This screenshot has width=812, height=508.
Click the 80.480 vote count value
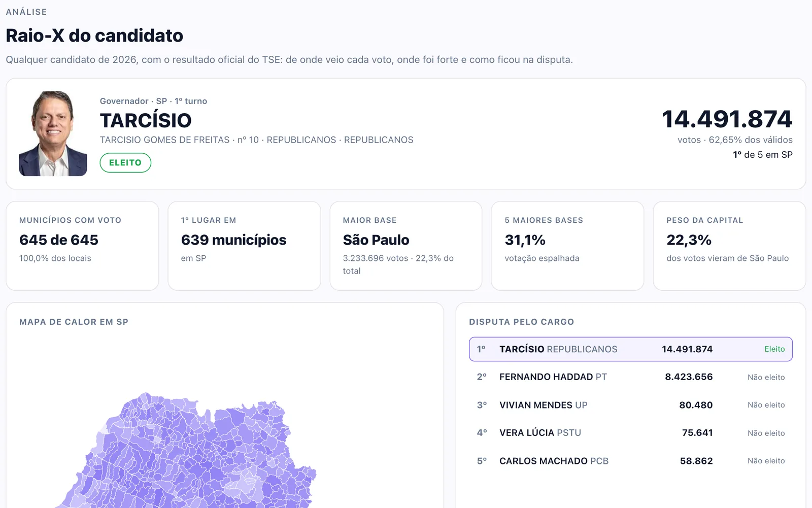tap(696, 405)
